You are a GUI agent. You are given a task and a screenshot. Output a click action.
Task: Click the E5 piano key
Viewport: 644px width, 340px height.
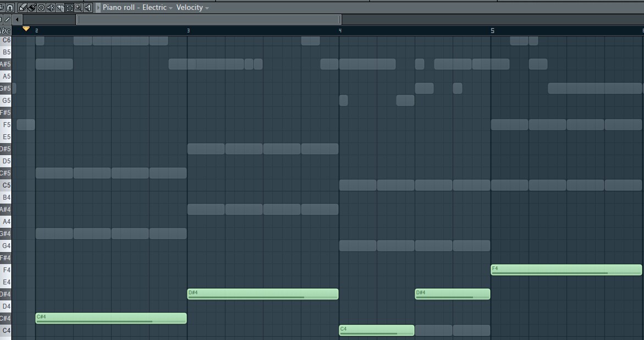pyautogui.click(x=5, y=137)
